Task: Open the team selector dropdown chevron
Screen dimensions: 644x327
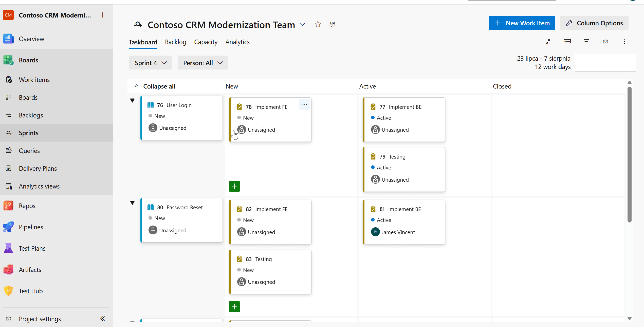Action: click(x=302, y=25)
